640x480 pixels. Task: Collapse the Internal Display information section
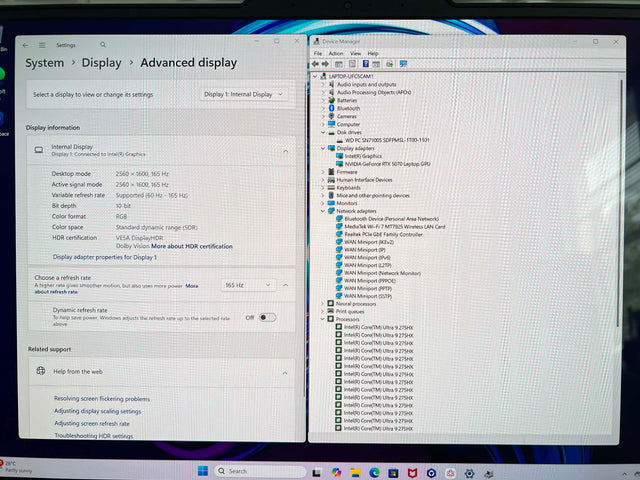coord(285,151)
